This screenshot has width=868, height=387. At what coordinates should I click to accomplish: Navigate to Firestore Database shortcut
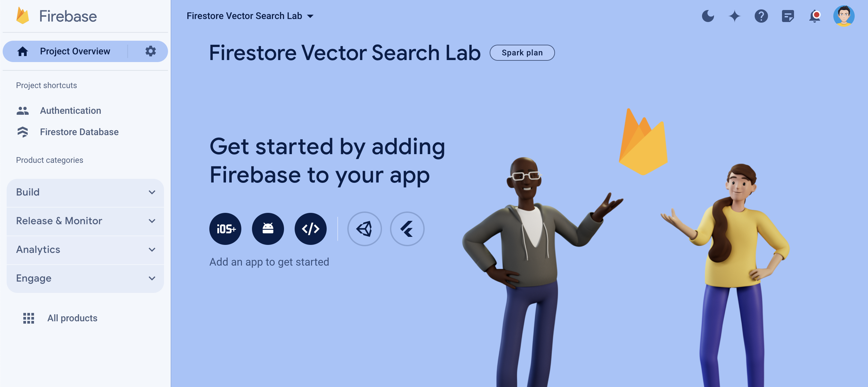point(79,132)
